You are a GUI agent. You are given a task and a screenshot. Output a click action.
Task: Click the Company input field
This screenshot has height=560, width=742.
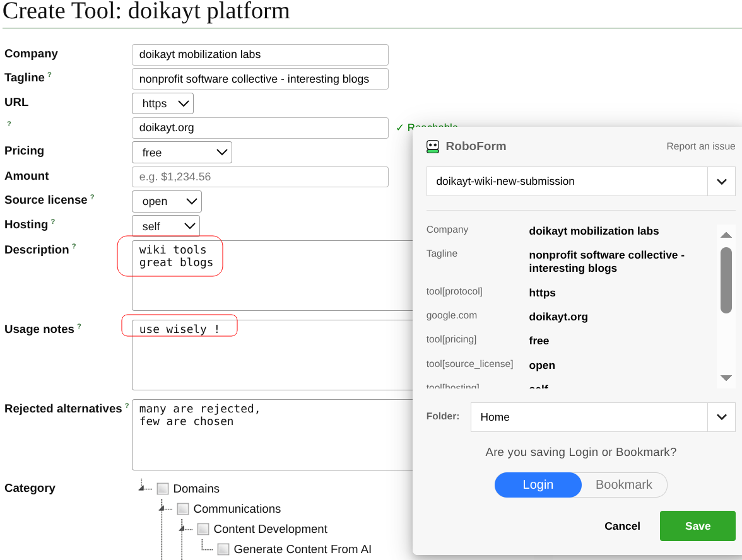(x=260, y=55)
